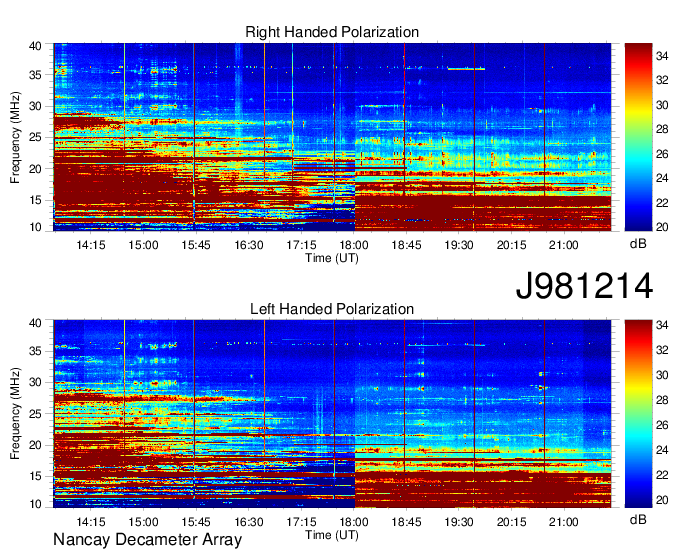Click the dB label under Right Handed colorbar

[x=638, y=244]
